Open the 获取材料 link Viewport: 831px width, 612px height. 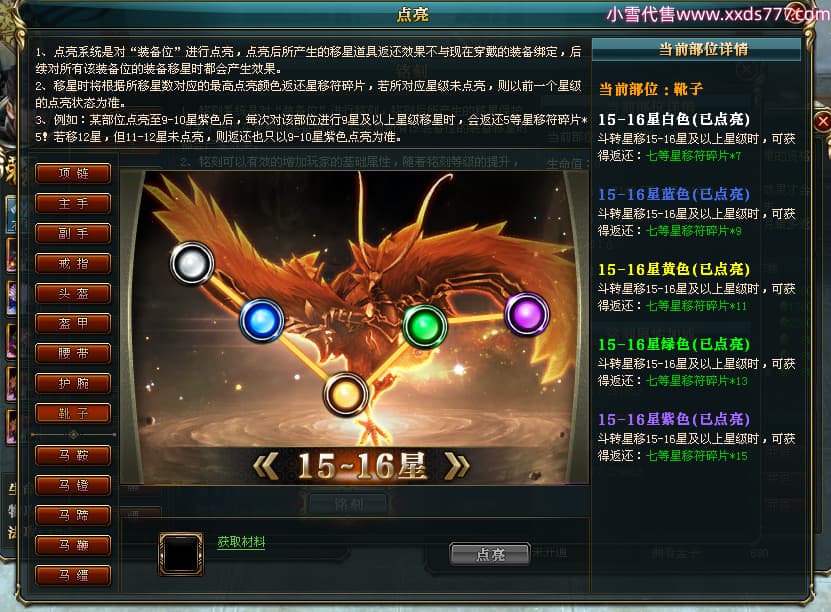tap(241, 542)
